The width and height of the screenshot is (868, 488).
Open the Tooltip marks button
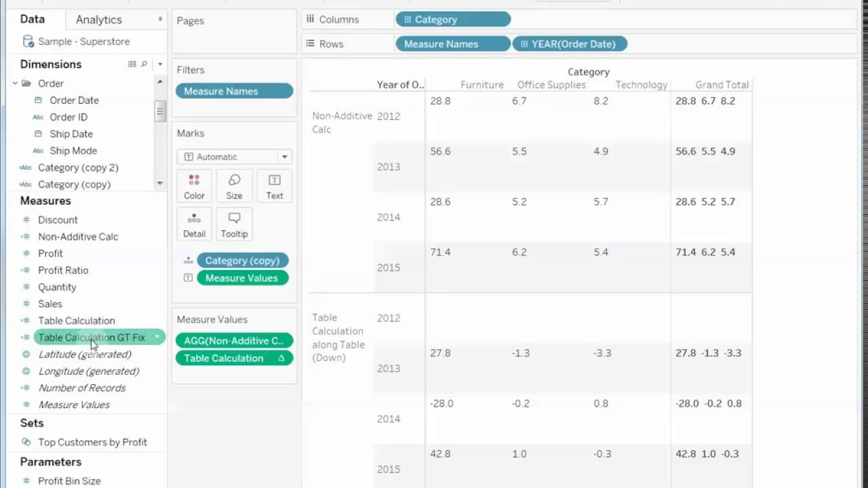pos(234,224)
